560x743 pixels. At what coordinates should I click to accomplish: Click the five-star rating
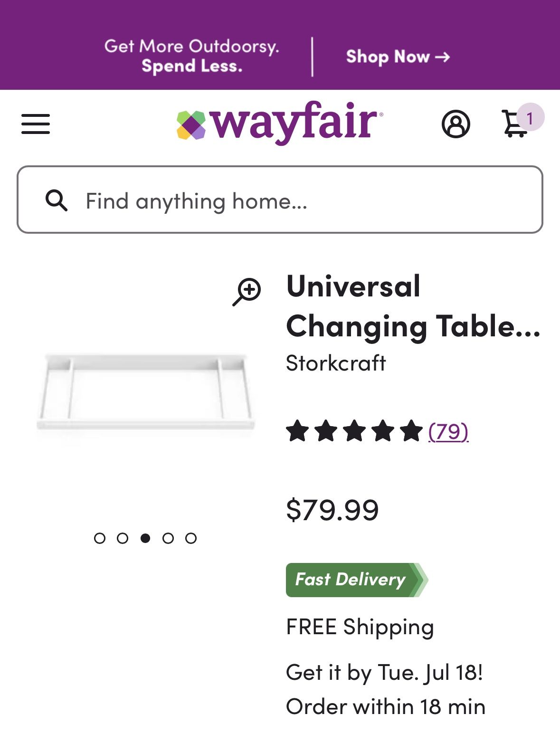[x=354, y=431]
